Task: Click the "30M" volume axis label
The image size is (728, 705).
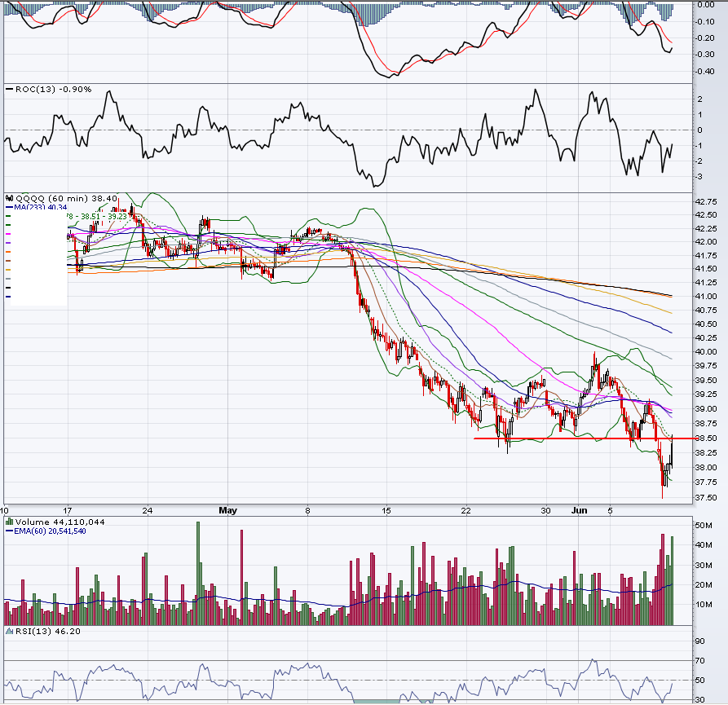Action: pyautogui.click(x=704, y=566)
